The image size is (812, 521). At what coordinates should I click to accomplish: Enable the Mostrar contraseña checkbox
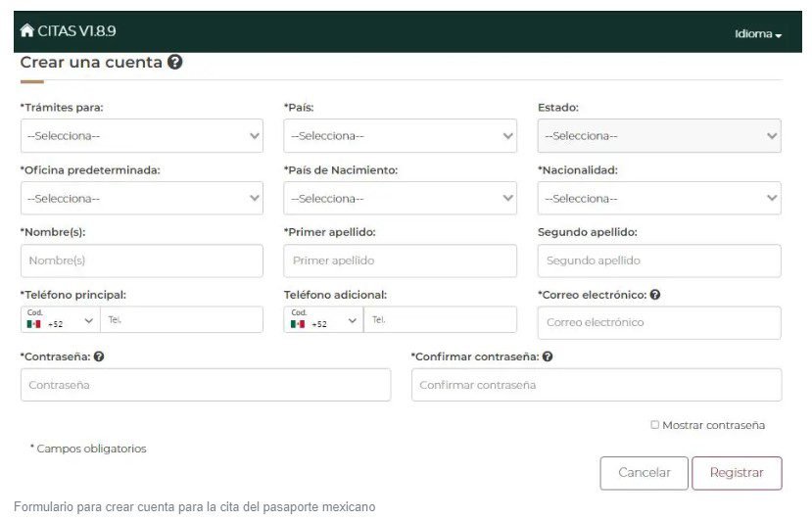click(x=654, y=425)
